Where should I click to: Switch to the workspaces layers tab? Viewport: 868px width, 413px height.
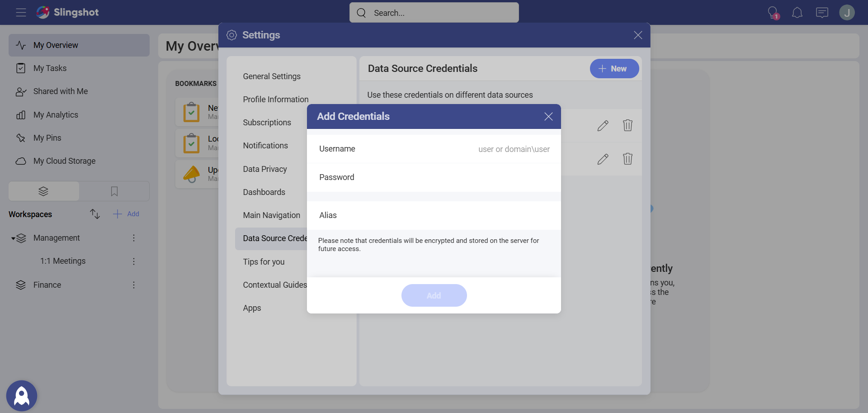[x=43, y=191]
